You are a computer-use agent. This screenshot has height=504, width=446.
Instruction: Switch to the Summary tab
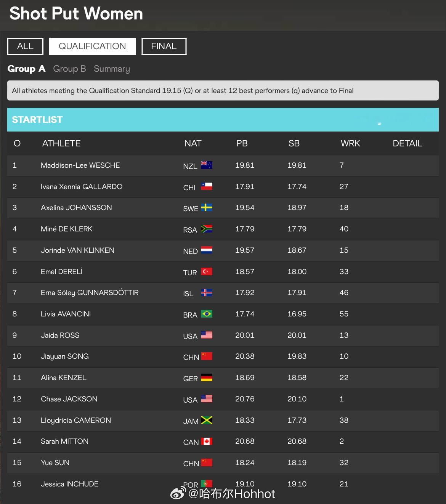[x=112, y=69]
